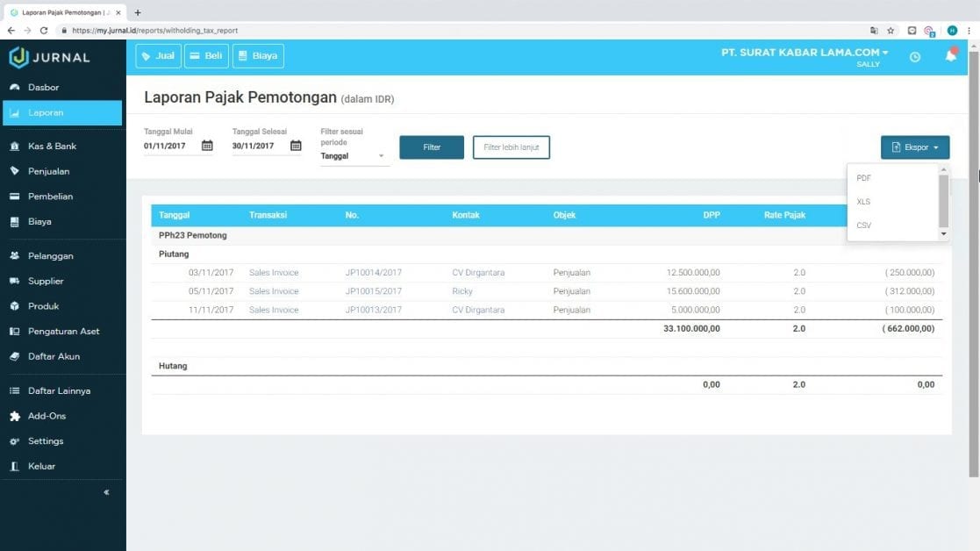Collapse the sidebar with the chevron
The width and height of the screenshot is (980, 551).
(105, 492)
